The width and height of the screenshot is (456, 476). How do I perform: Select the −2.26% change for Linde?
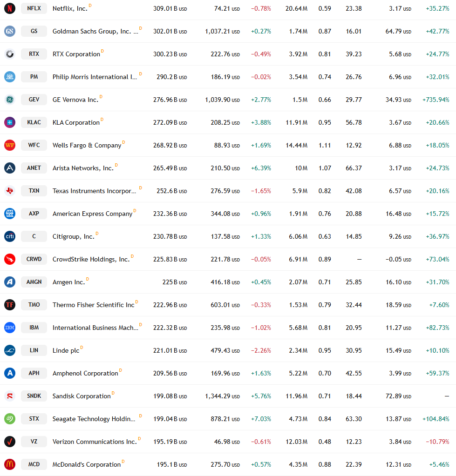point(261,351)
